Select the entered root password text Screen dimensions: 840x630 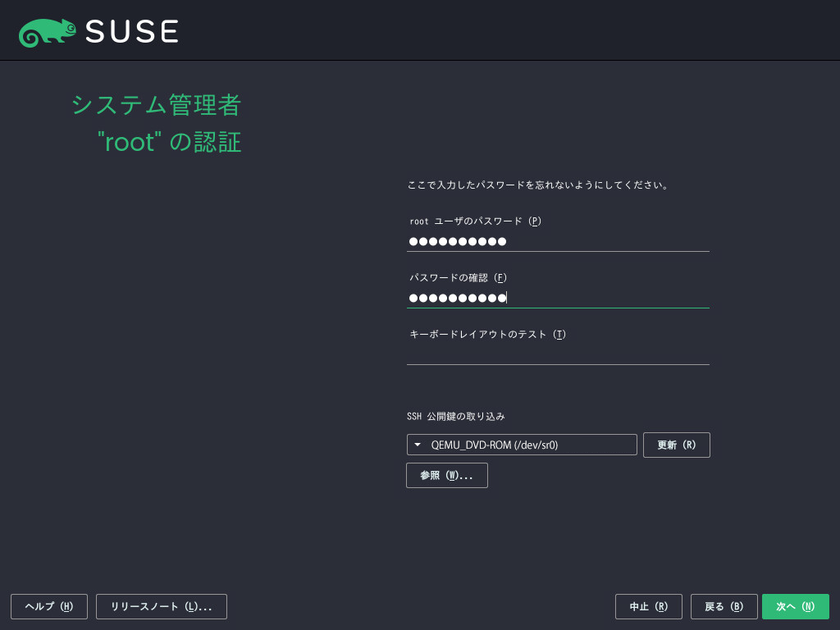[x=457, y=241]
